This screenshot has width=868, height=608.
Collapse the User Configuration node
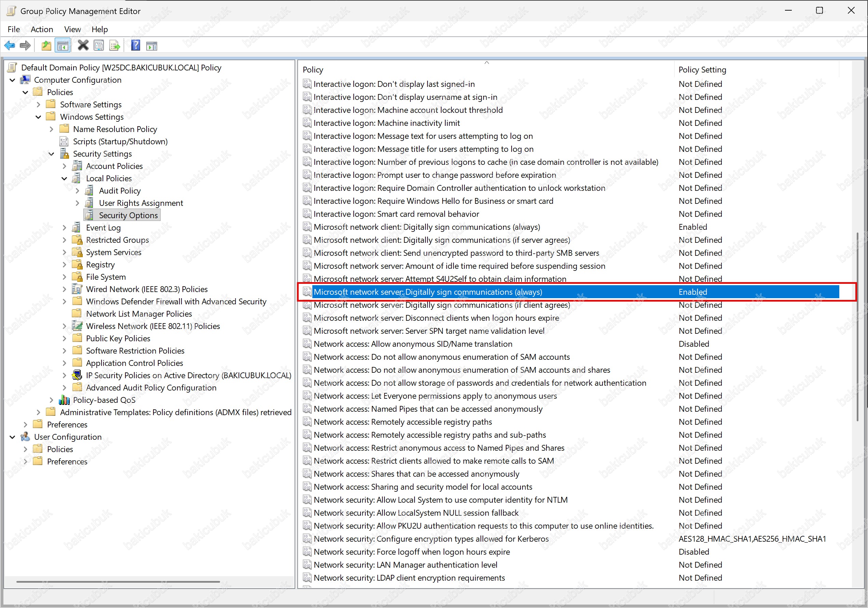13,437
